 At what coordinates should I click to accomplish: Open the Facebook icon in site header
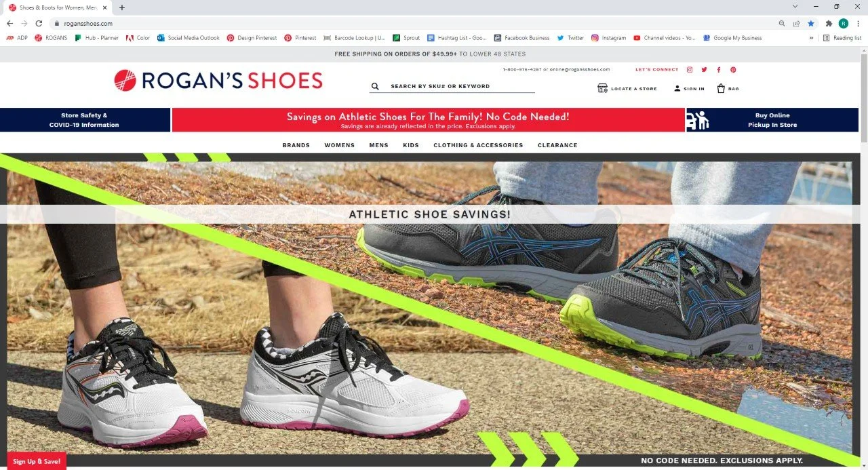pos(719,70)
